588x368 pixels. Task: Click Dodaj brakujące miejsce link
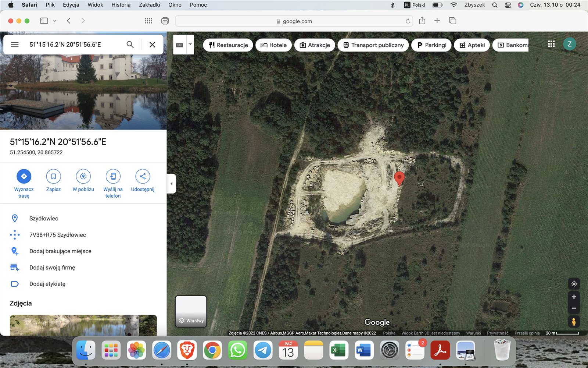(60, 251)
